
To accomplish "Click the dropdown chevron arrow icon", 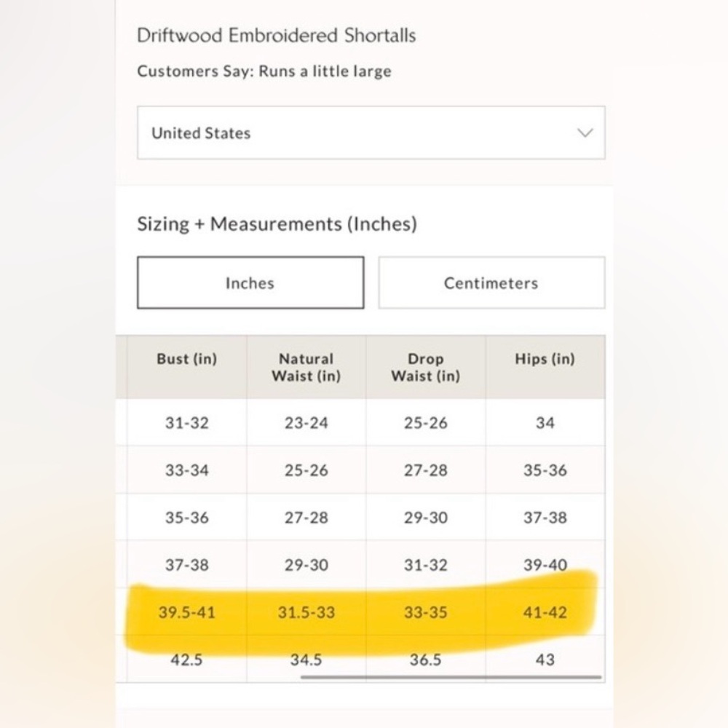I will tap(585, 132).
